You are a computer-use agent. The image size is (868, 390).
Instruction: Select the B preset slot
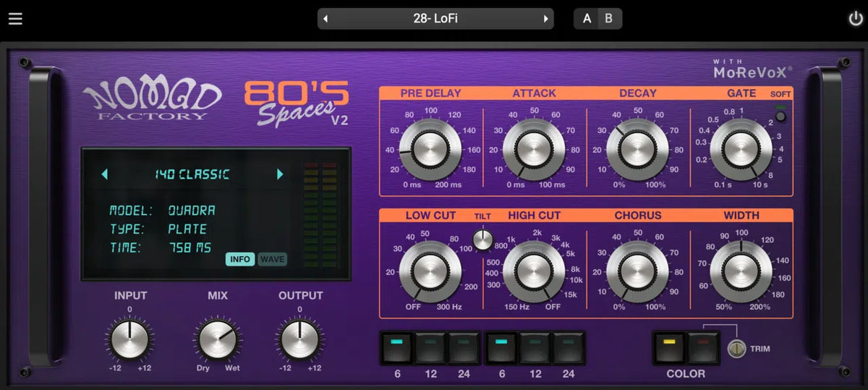click(x=609, y=19)
